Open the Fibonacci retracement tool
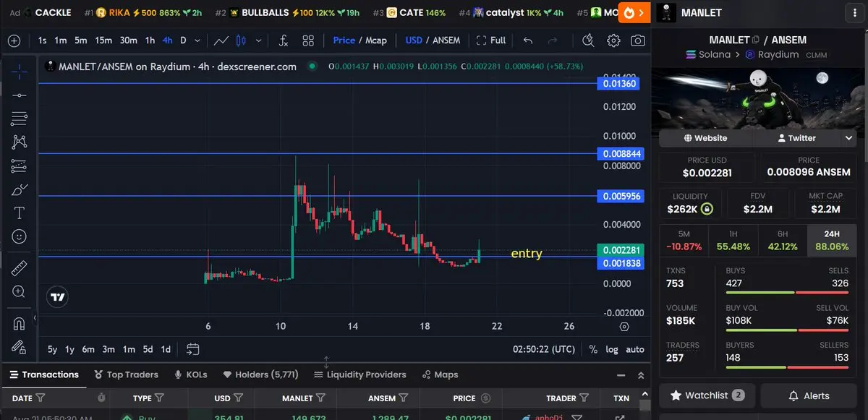 pos(20,119)
